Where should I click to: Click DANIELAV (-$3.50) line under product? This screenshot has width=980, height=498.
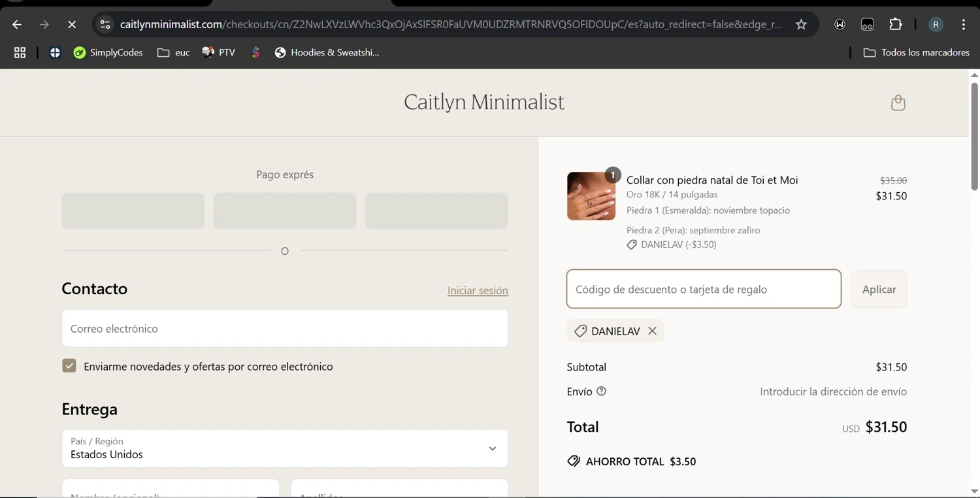tap(672, 244)
